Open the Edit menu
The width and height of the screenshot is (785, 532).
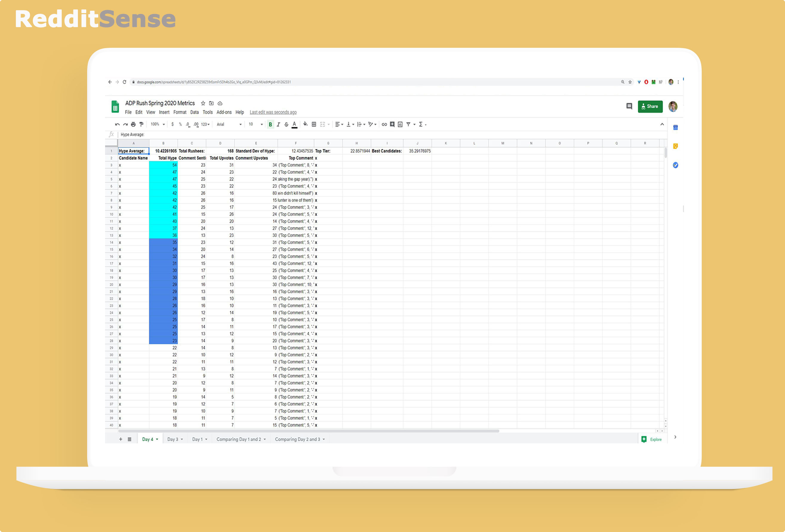point(139,112)
